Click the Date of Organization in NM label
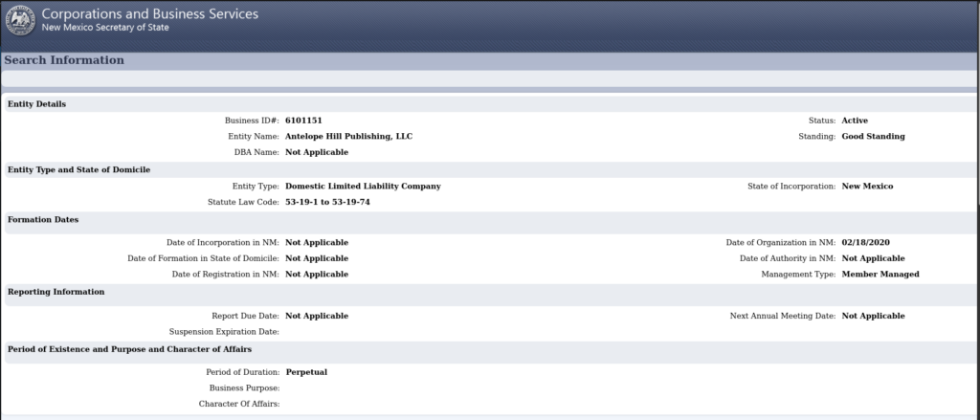This screenshot has height=420, width=980. (x=781, y=242)
